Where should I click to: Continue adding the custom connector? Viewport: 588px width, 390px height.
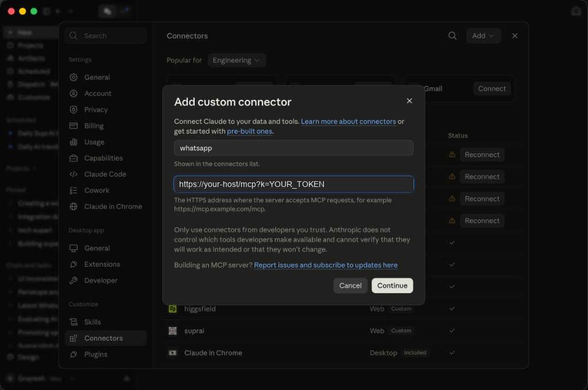pos(392,286)
